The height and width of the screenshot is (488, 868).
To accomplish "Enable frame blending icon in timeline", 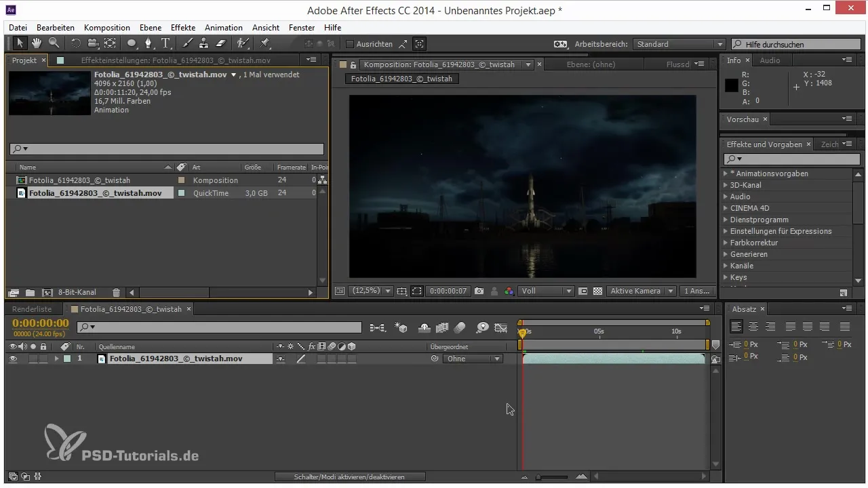I will click(x=442, y=327).
